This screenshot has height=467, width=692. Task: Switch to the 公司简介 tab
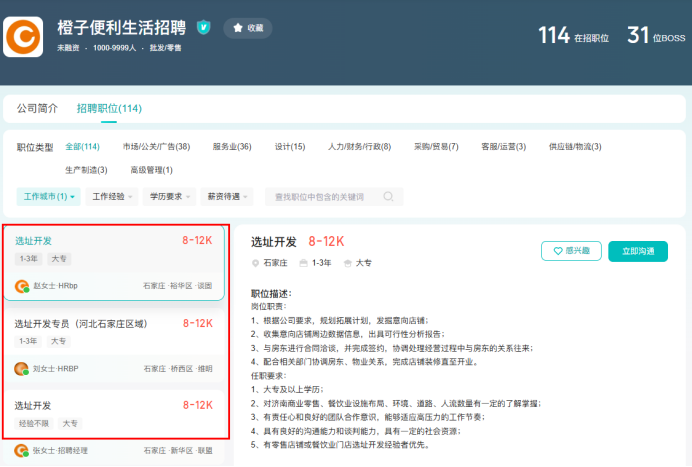pyautogui.click(x=38, y=108)
